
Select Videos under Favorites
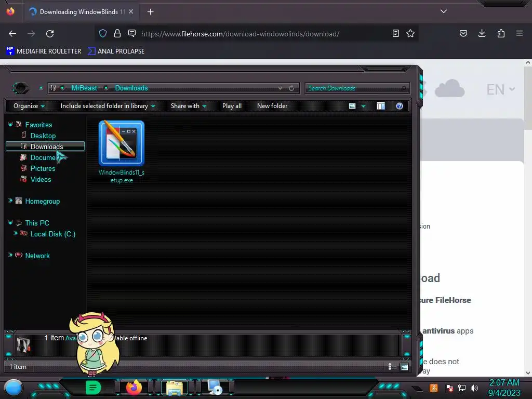click(x=41, y=179)
